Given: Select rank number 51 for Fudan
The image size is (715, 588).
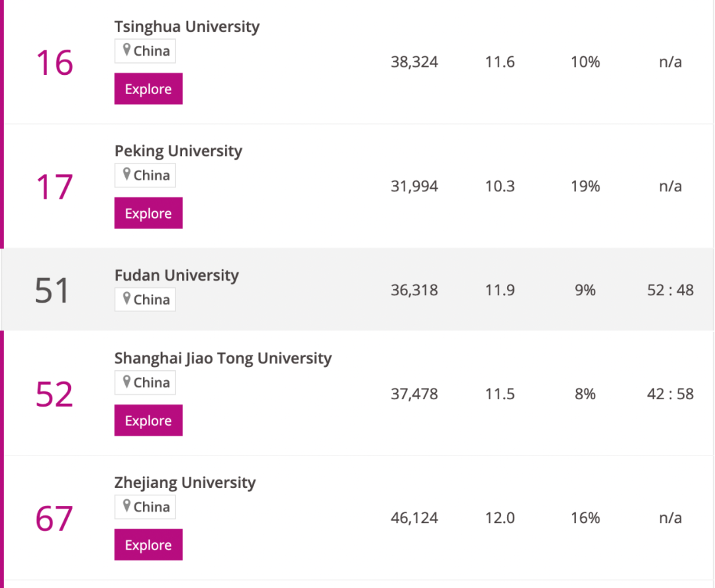Looking at the screenshot, I should (x=52, y=290).
